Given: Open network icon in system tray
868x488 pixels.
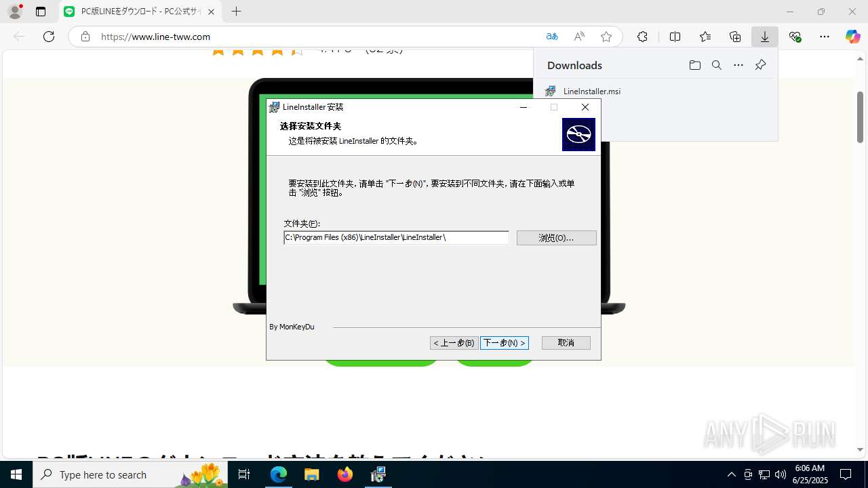Looking at the screenshot, I should pyautogui.click(x=764, y=474).
